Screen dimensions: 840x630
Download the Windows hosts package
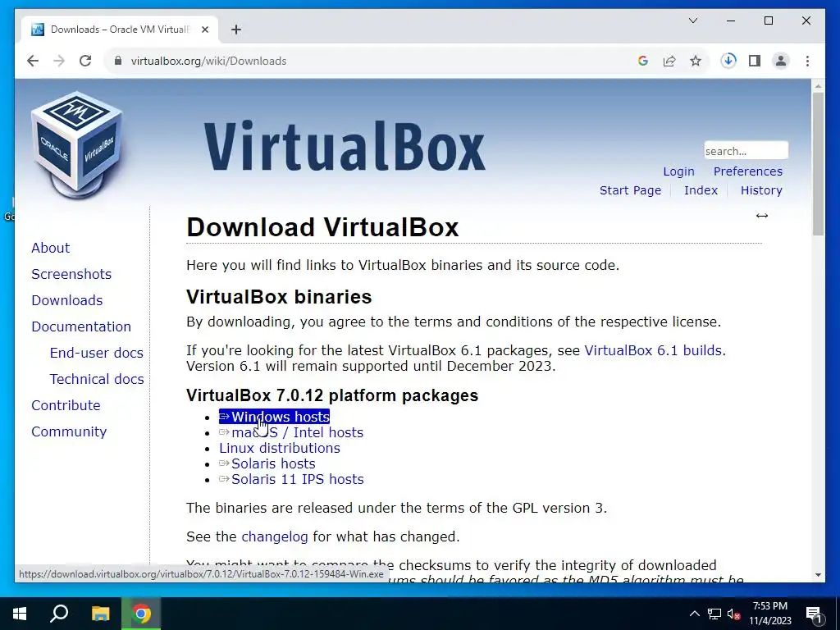[x=274, y=417]
